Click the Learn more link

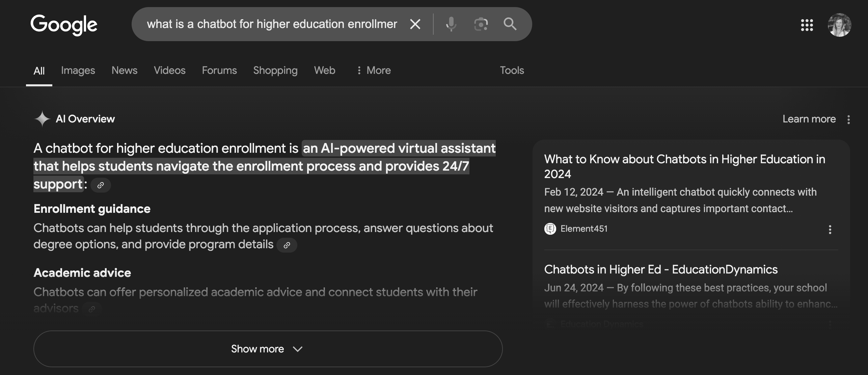coord(809,119)
